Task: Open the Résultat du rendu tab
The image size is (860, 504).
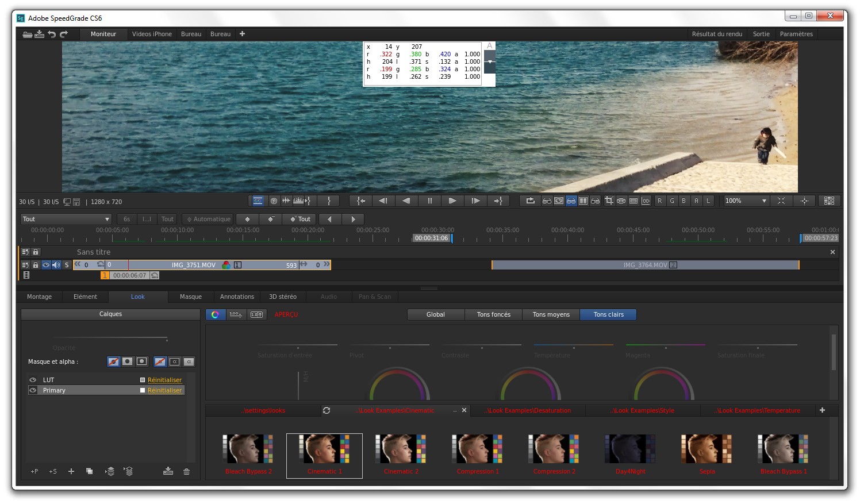Action: coord(716,34)
